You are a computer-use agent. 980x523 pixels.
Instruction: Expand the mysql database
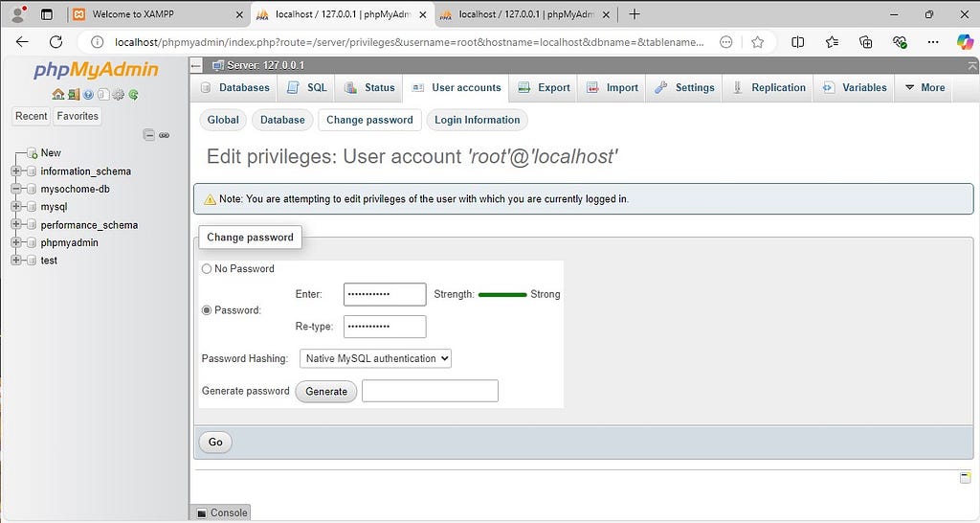pos(16,207)
